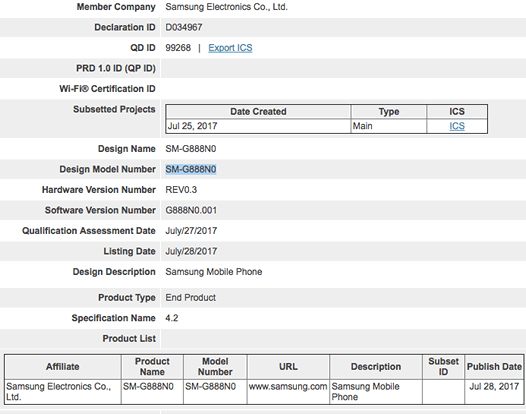The image size is (526, 414).
Task: Click the Specification Name value 4.2
Action: pyautogui.click(x=171, y=318)
